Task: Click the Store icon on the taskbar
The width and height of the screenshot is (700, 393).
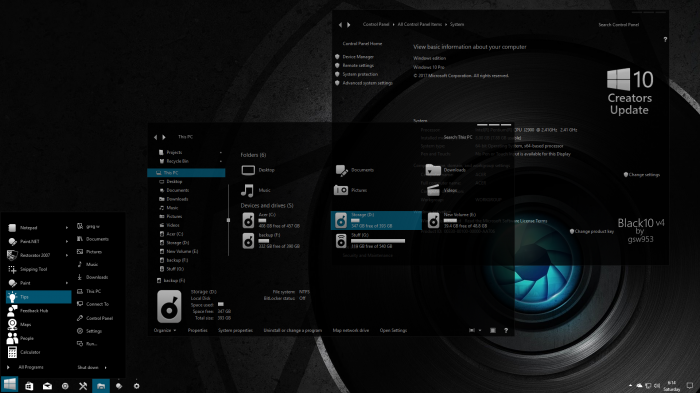Action: coord(29,386)
